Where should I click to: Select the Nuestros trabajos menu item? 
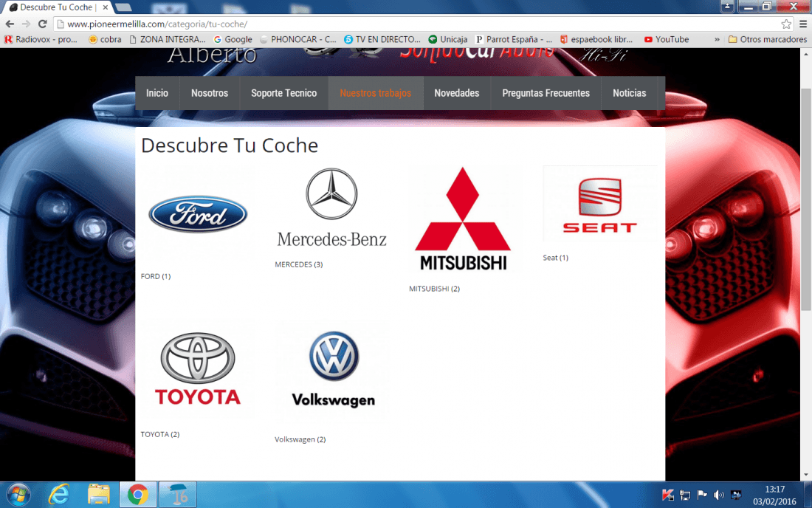point(376,93)
